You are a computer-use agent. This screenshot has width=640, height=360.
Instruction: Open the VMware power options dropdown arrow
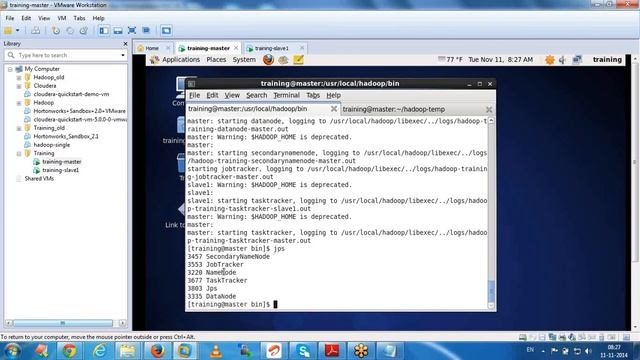click(18, 31)
